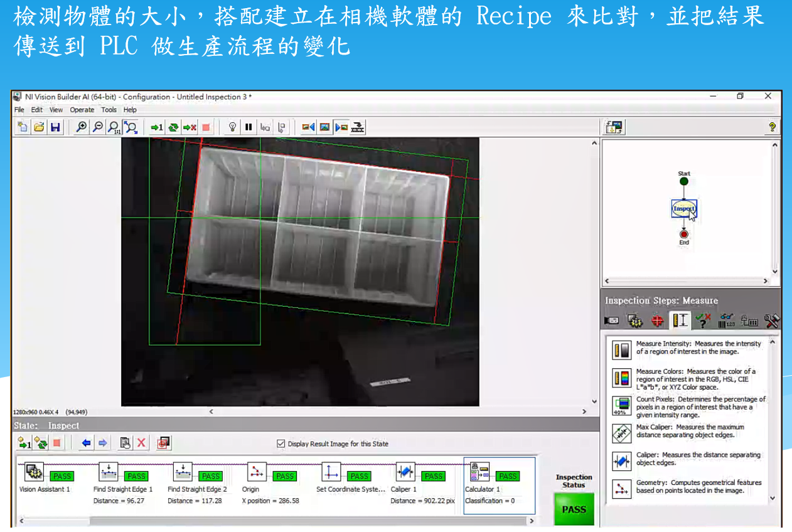The height and width of the screenshot is (532, 792).
Task: Click the select image icon in the toolbar
Action: [x=324, y=127]
